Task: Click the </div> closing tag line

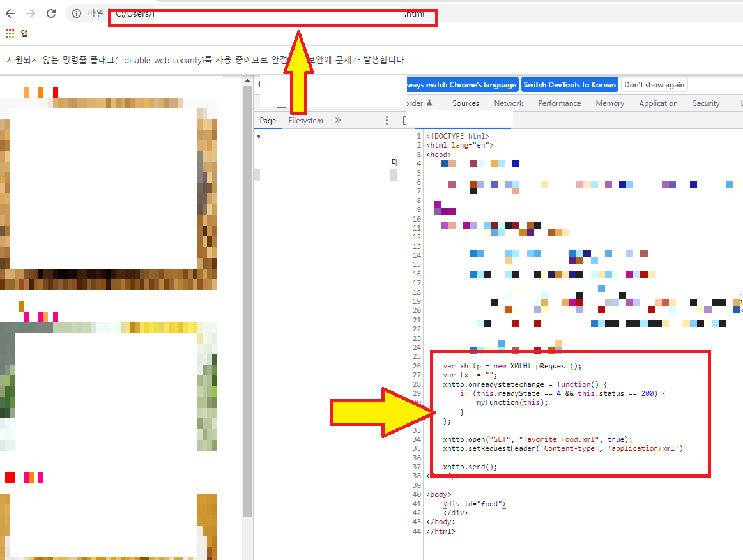Action: click(456, 513)
